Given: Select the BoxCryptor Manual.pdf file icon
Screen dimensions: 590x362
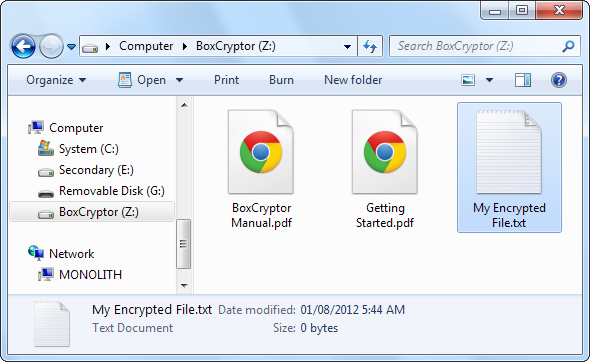Looking at the screenshot, I should pos(260,152).
